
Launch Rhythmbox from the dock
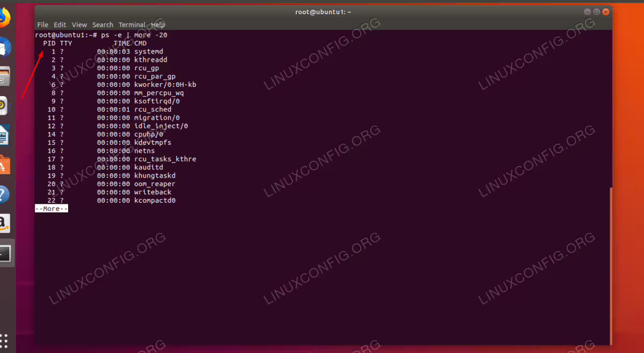[4, 106]
